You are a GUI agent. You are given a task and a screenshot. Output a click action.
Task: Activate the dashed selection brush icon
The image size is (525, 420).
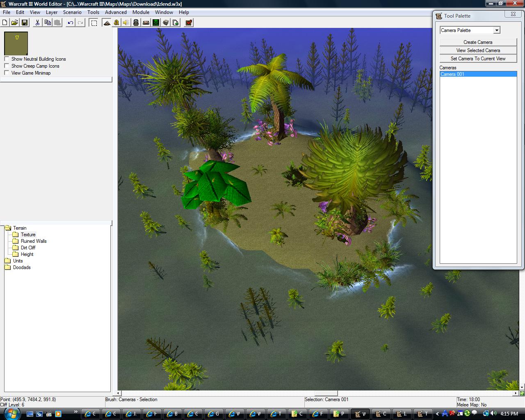[94, 23]
